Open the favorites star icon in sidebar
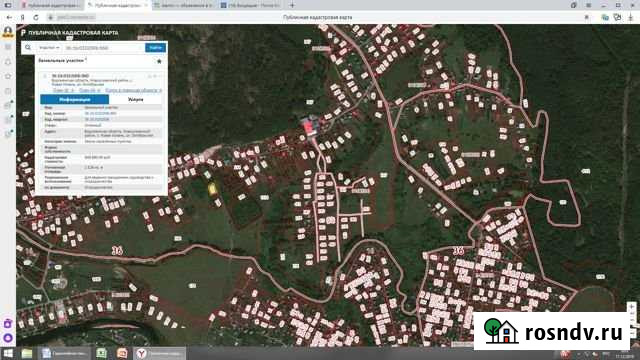This screenshot has height=360, width=640. click(8, 76)
